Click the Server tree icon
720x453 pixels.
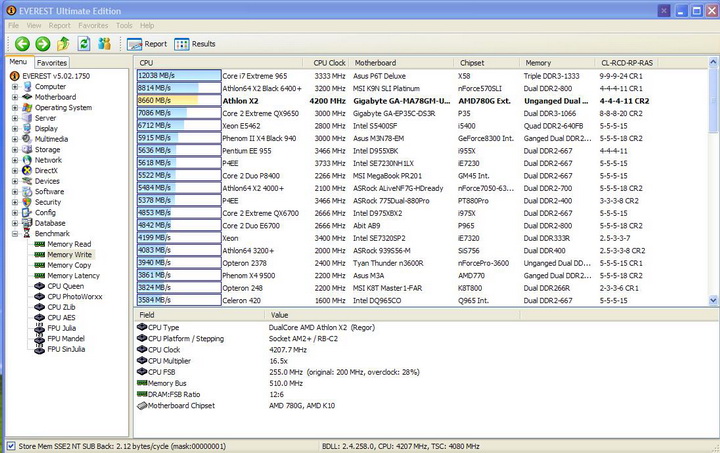(x=28, y=118)
